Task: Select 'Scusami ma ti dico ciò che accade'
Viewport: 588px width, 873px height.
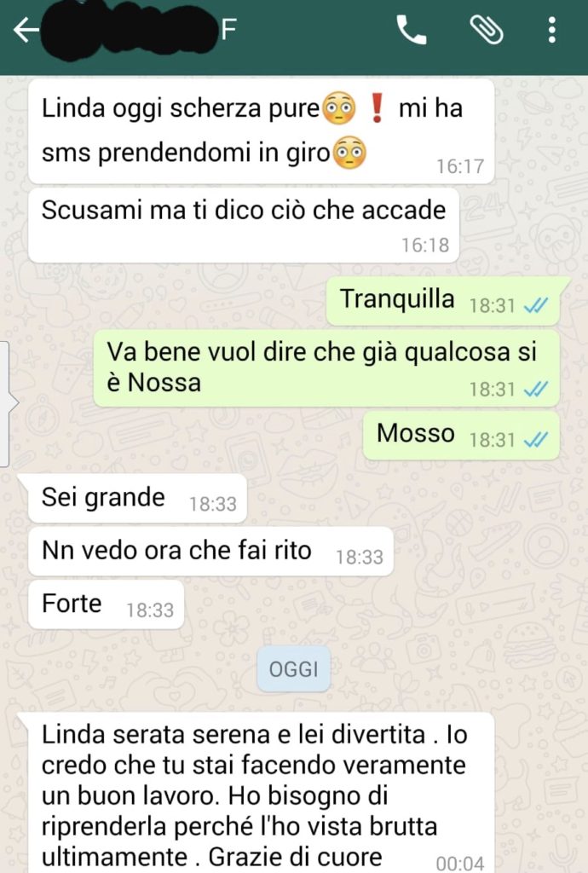Action: pyautogui.click(x=244, y=225)
